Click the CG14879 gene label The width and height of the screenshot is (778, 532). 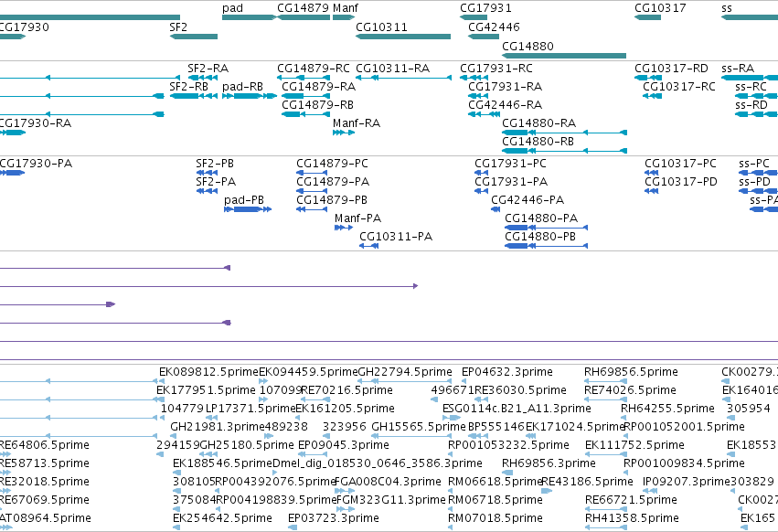coord(303,8)
